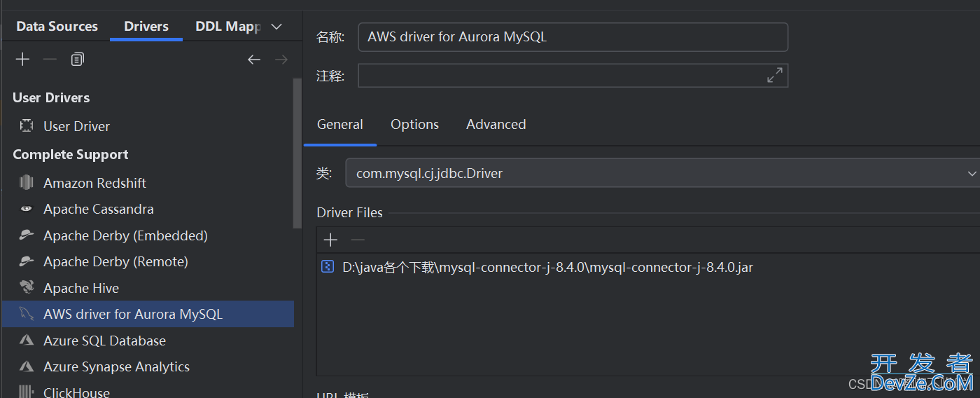Select Amazon Redshift driver
This screenshot has height=398, width=980.
(147, 183)
